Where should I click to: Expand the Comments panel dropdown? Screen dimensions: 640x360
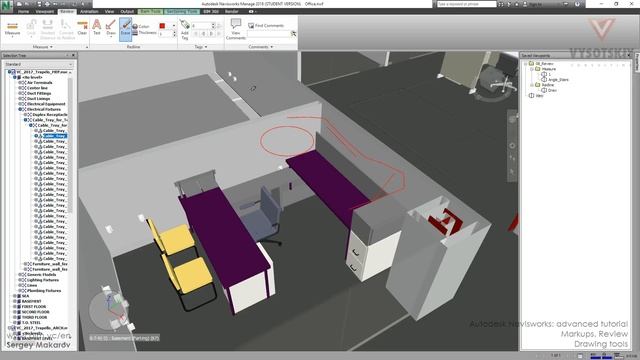[x=260, y=47]
